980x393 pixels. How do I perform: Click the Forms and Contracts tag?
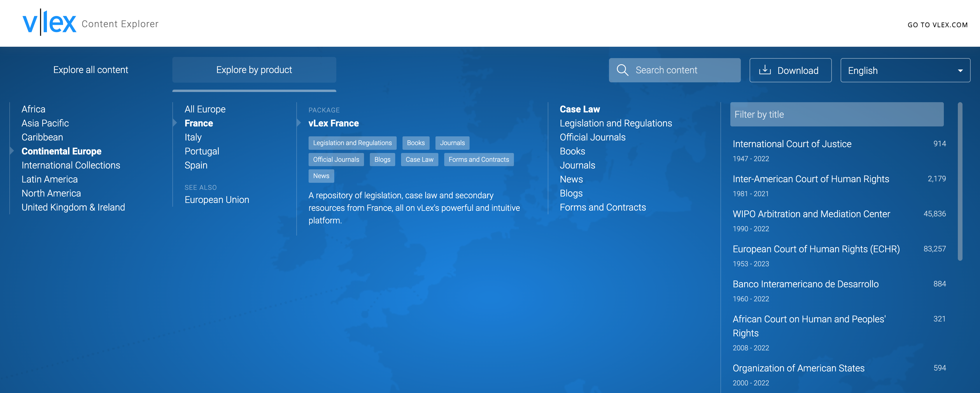click(x=479, y=159)
